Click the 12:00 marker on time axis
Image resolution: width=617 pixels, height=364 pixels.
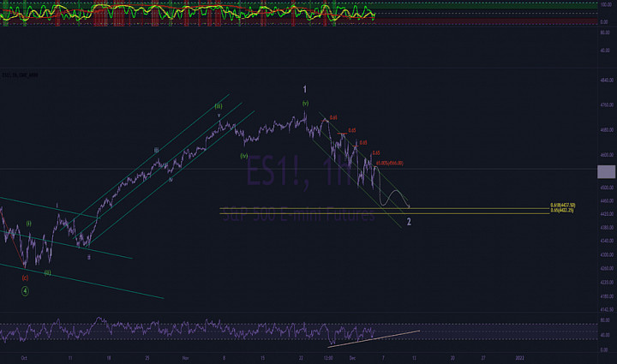point(328,358)
